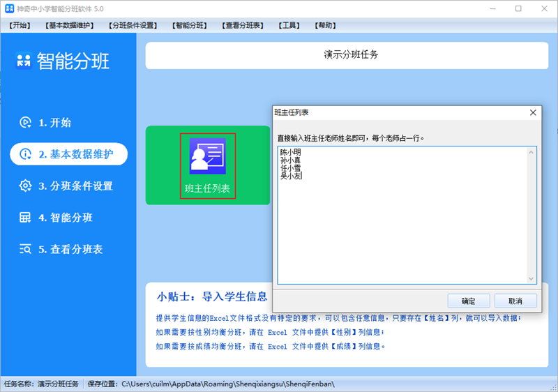Click the tip line mentioning 【成绩】 column
Viewport: 558px width, 392px height.
[x=271, y=347]
